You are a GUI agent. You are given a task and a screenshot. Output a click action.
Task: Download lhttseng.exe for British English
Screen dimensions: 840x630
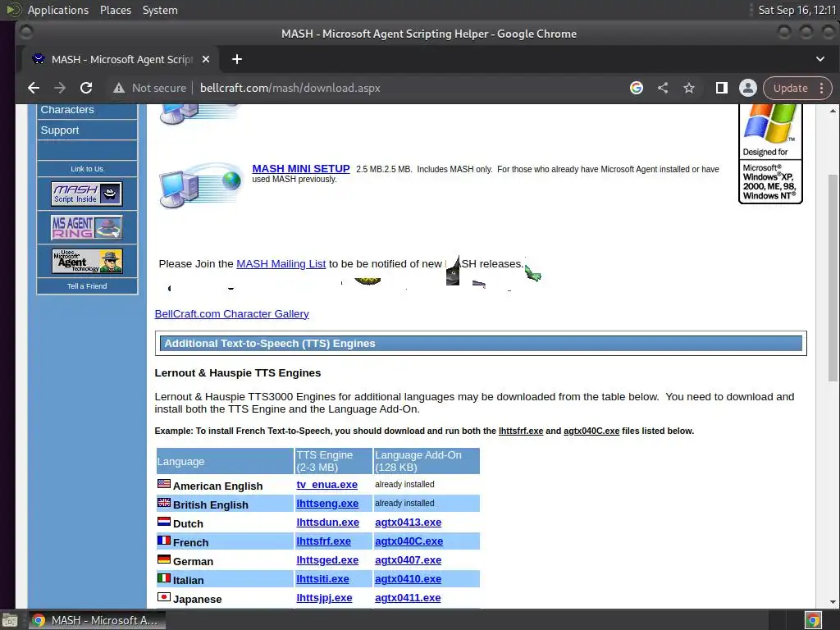tap(327, 504)
